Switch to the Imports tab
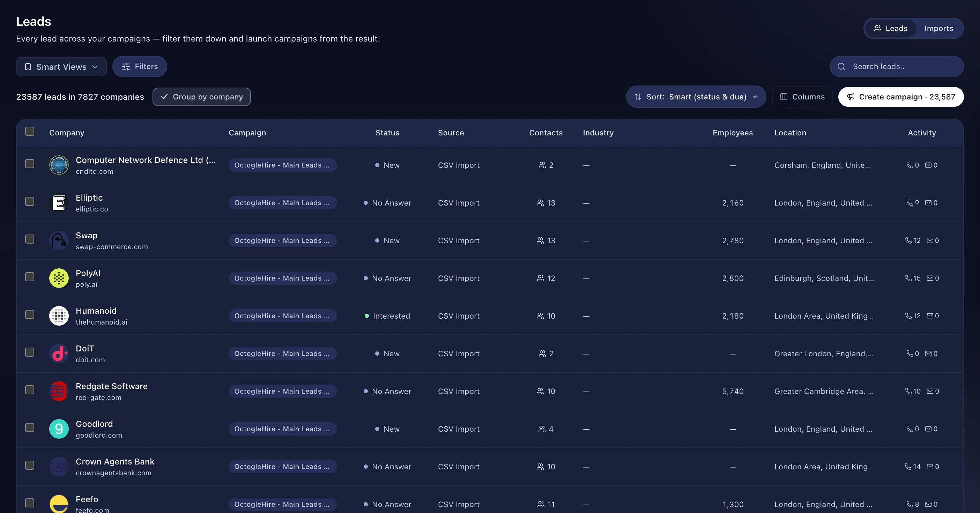Image resolution: width=980 pixels, height=513 pixels. click(x=938, y=29)
